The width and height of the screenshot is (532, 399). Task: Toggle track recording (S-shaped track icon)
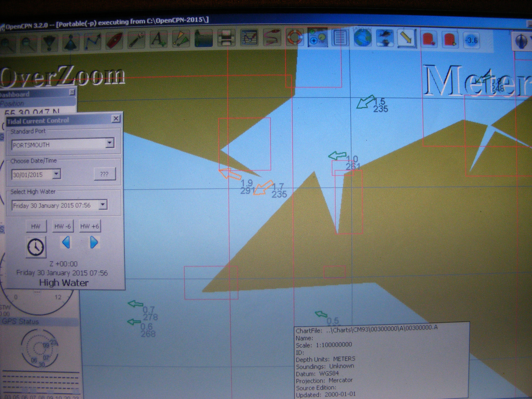point(272,37)
